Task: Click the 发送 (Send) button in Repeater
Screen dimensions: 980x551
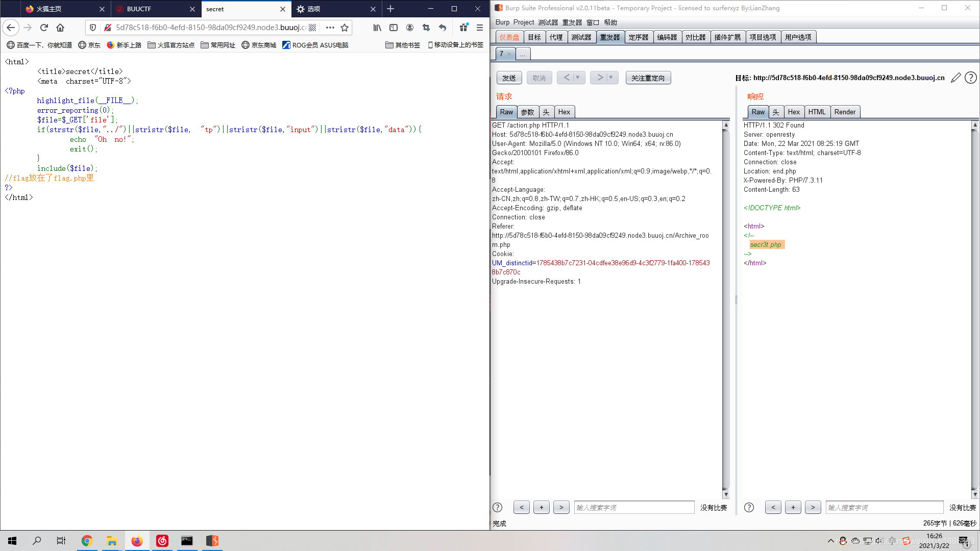Action: click(x=509, y=78)
